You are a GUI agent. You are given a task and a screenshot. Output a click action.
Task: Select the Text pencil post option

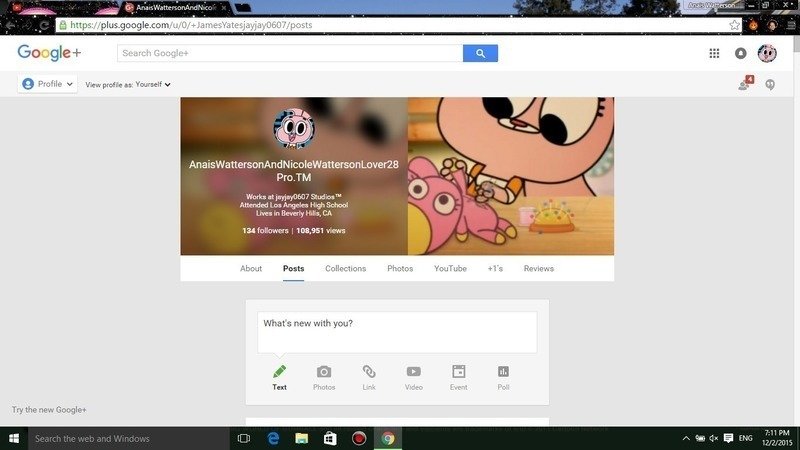[x=279, y=377]
